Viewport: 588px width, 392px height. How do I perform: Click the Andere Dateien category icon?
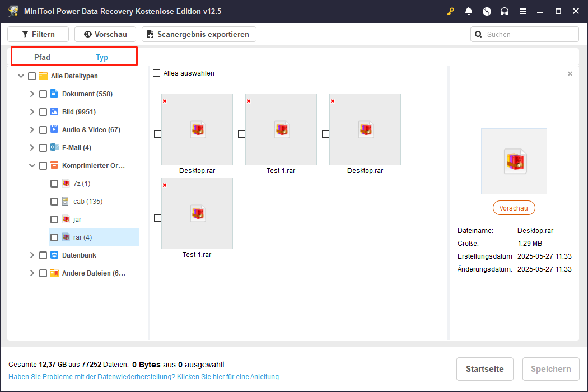[x=54, y=273]
